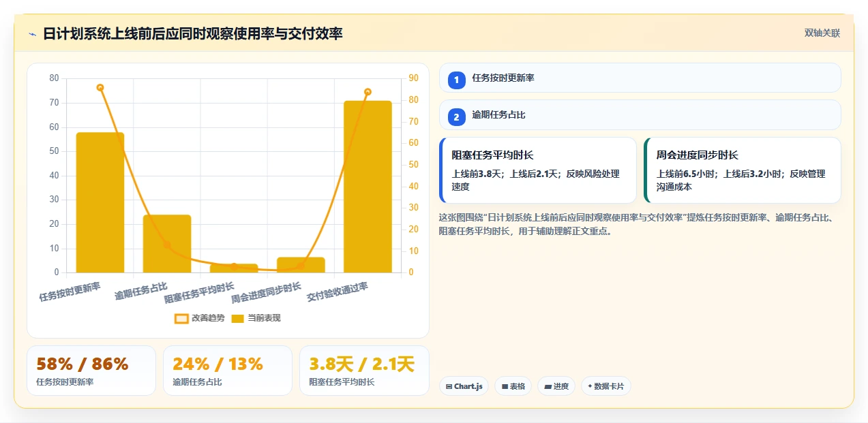Click the x-axis label 交付验收通过率
868x423 pixels.
click(338, 292)
